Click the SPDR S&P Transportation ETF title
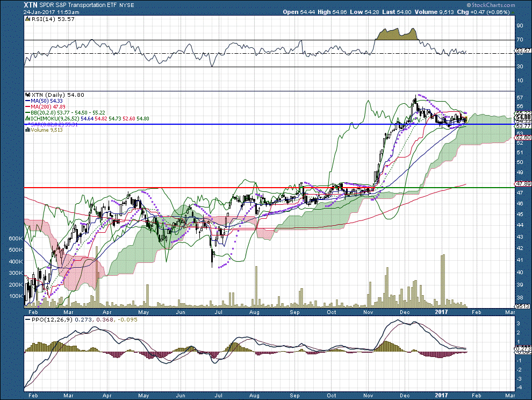 [x=78, y=5]
